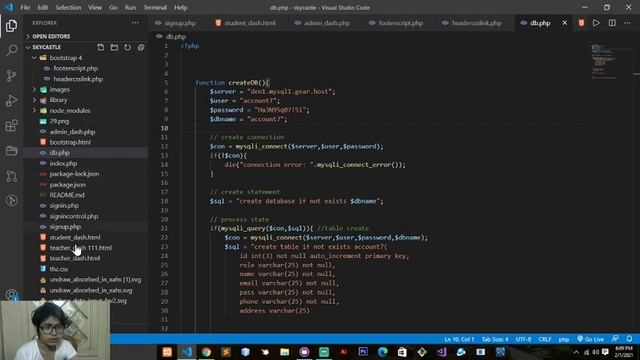Open Sublime Text from the taskbar

coord(226,352)
